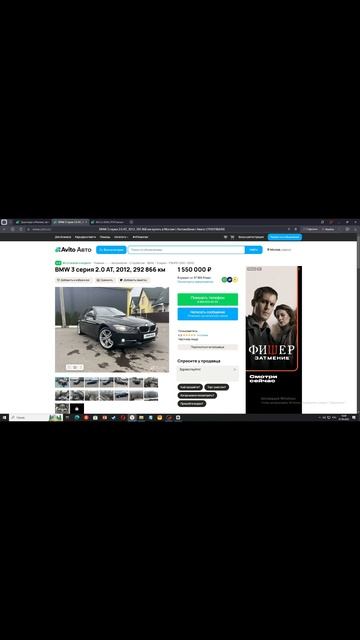The height and width of the screenshot is (640, 360).
Task: Add the BMW listing to favorites
Action: click(x=74, y=280)
